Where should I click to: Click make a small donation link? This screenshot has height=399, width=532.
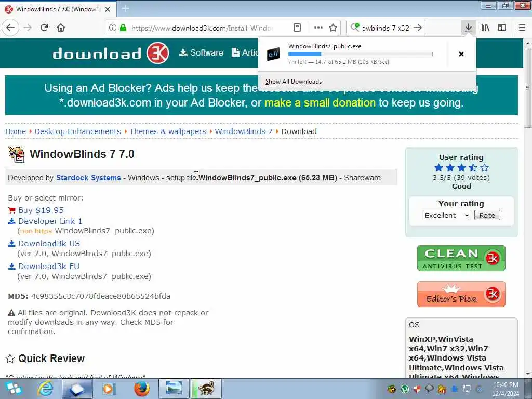320,103
